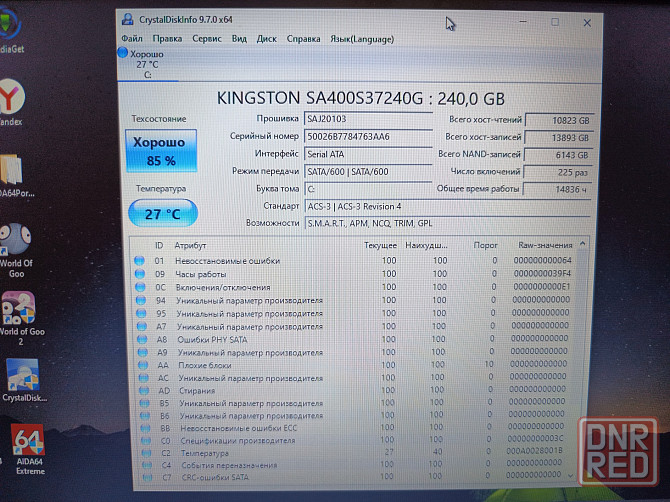Click the Возможности field with S.M.A.R.T., APM
The height and width of the screenshot is (502, 670).
tap(447, 223)
